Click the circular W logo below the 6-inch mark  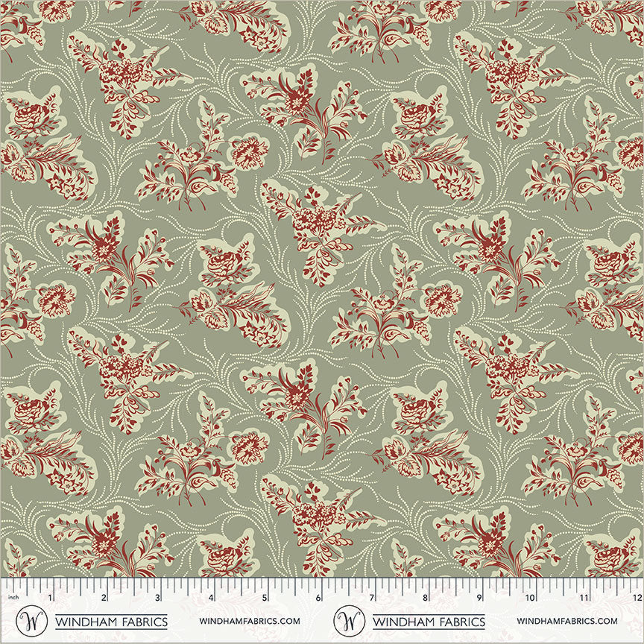pos(346,621)
